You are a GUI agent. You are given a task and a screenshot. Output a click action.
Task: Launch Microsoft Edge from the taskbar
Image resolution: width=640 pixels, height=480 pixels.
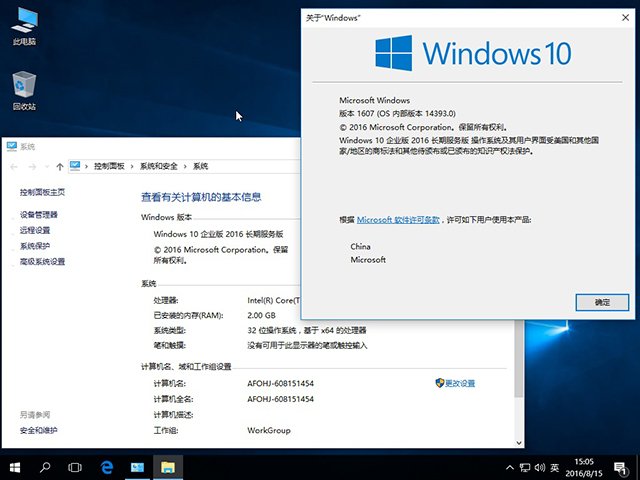click(107, 467)
